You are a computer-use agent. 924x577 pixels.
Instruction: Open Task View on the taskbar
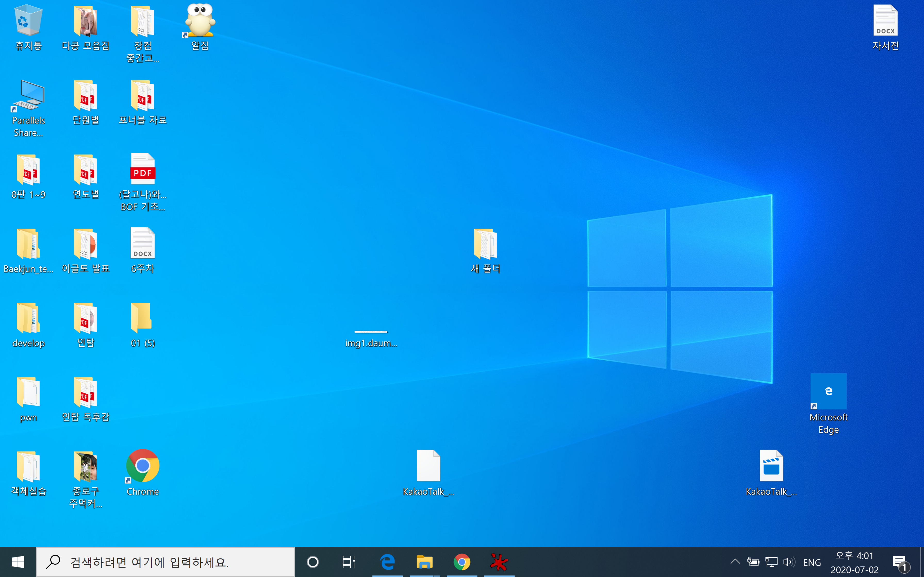pyautogui.click(x=348, y=562)
